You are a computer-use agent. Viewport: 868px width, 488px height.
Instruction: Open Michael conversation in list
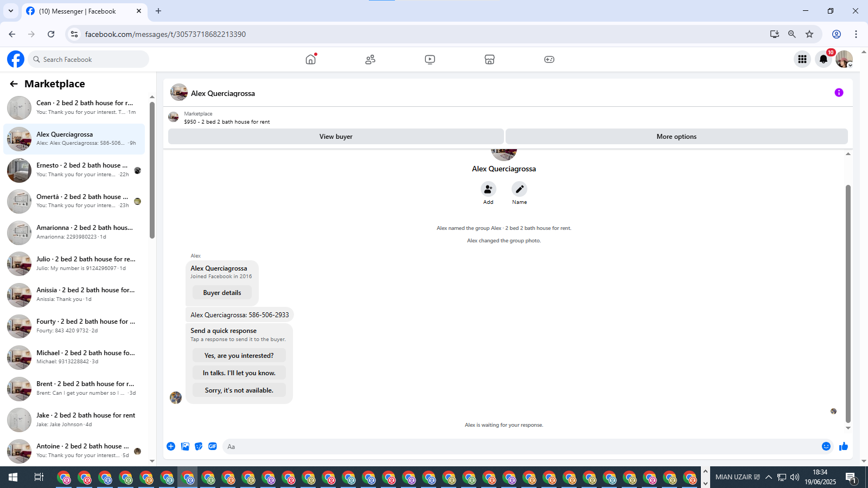pos(74,357)
